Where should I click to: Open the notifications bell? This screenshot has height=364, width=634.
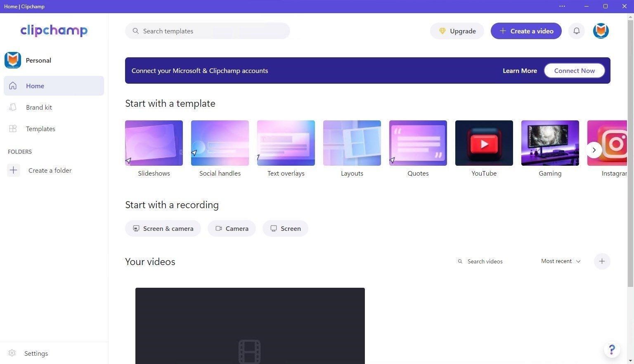(x=577, y=31)
